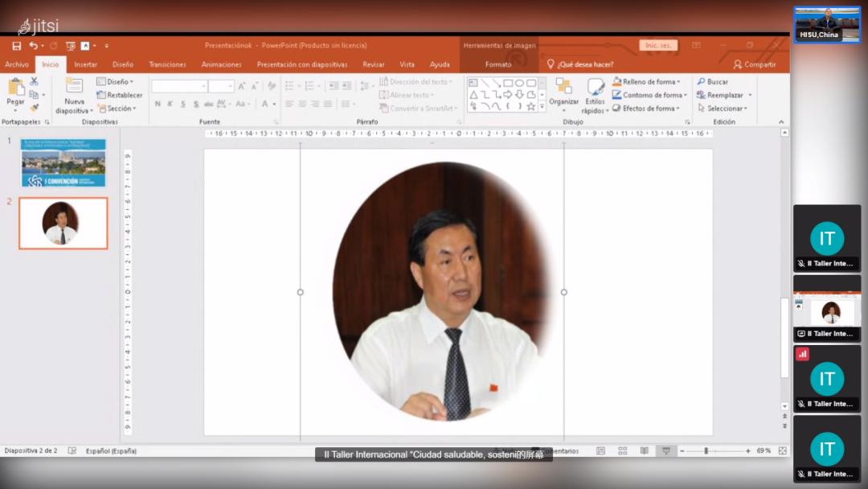Cut the selection with the scissors icon
868x489 pixels.
point(35,81)
